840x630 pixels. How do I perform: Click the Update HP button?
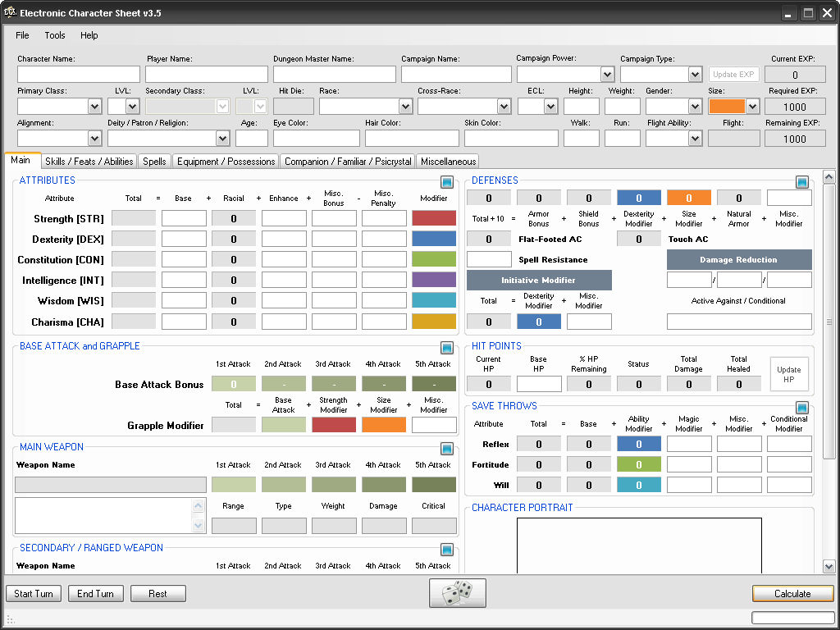(x=788, y=374)
